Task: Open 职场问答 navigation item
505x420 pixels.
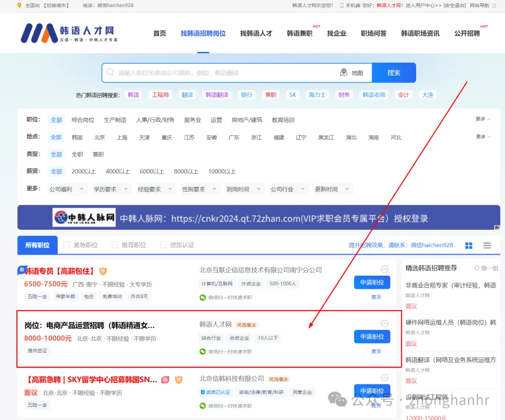Action: click(374, 34)
